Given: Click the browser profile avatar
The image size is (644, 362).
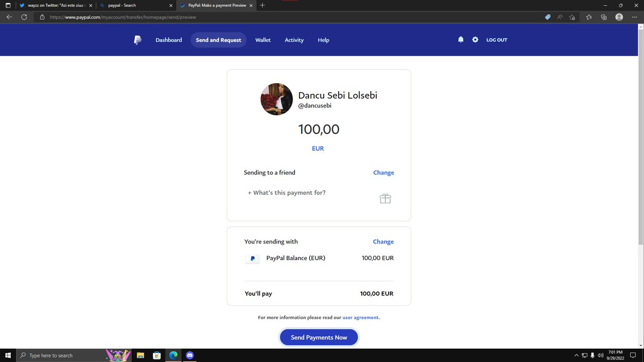Looking at the screenshot, I should click(x=619, y=17).
